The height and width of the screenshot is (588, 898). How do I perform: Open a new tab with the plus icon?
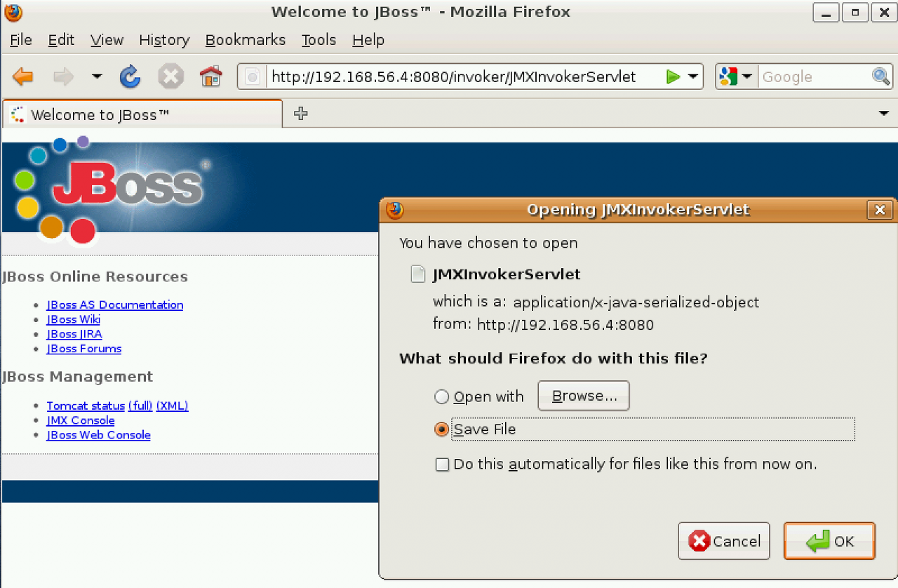click(301, 113)
